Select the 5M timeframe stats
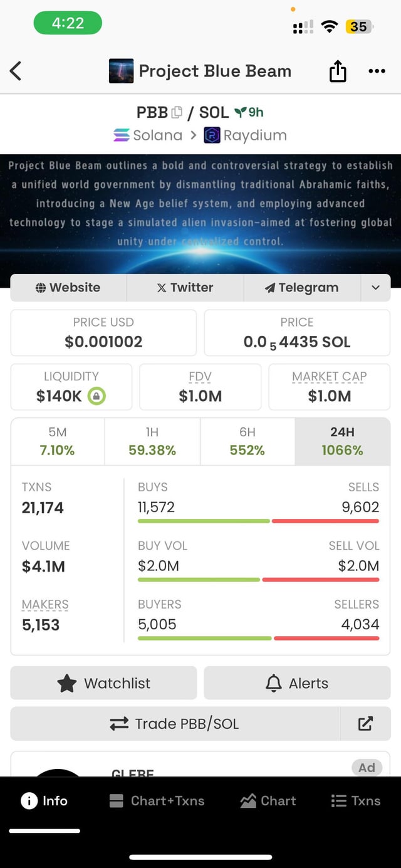 [57, 441]
